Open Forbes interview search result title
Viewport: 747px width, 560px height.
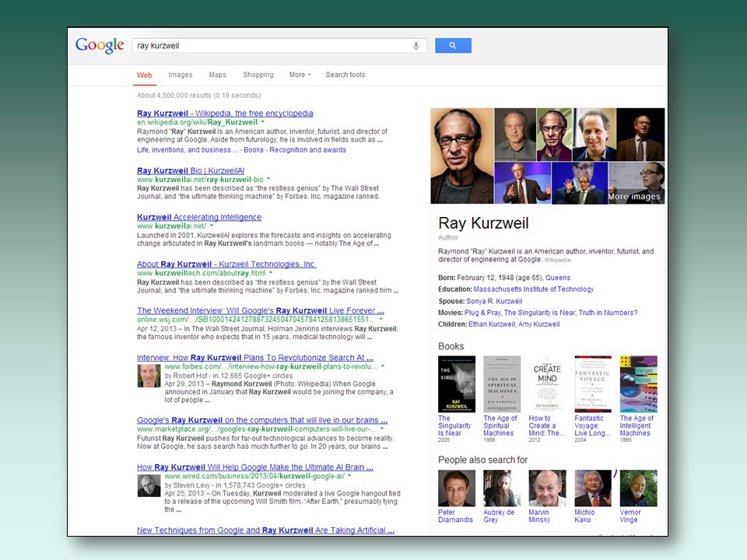255,358
